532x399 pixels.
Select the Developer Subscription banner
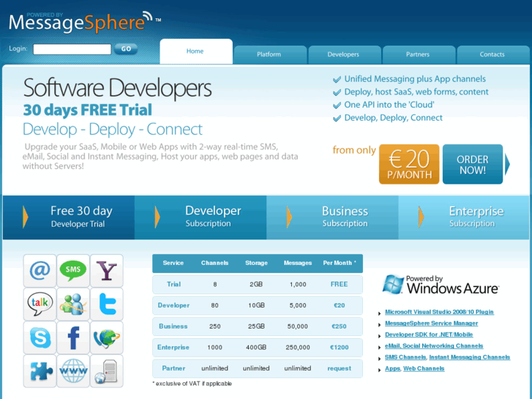(201, 217)
